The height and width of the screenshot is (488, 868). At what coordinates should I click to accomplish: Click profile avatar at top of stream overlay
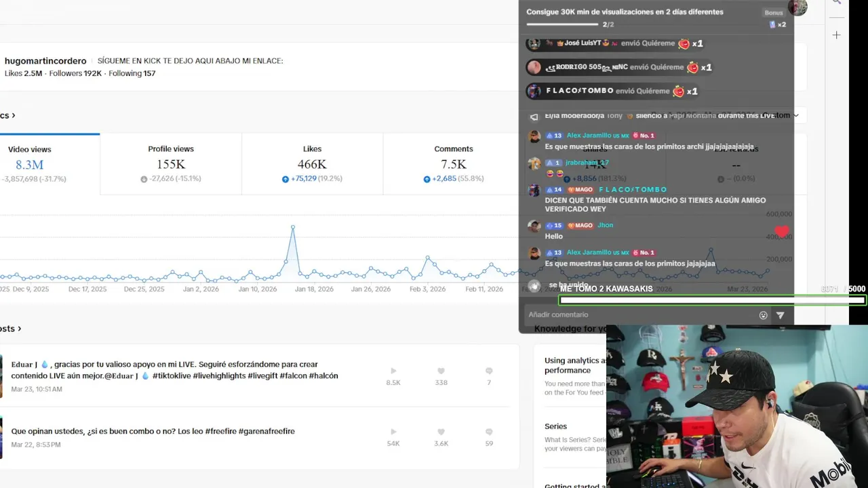click(x=797, y=7)
